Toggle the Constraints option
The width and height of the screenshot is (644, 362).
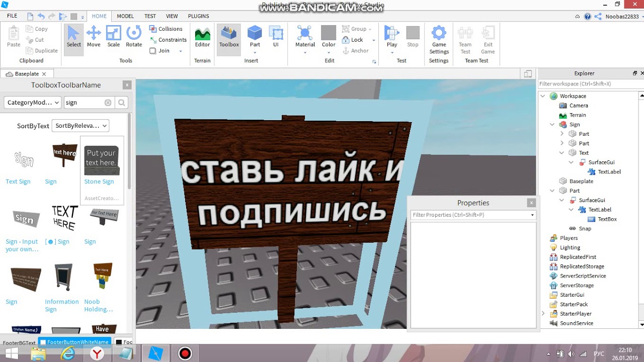tap(168, 40)
